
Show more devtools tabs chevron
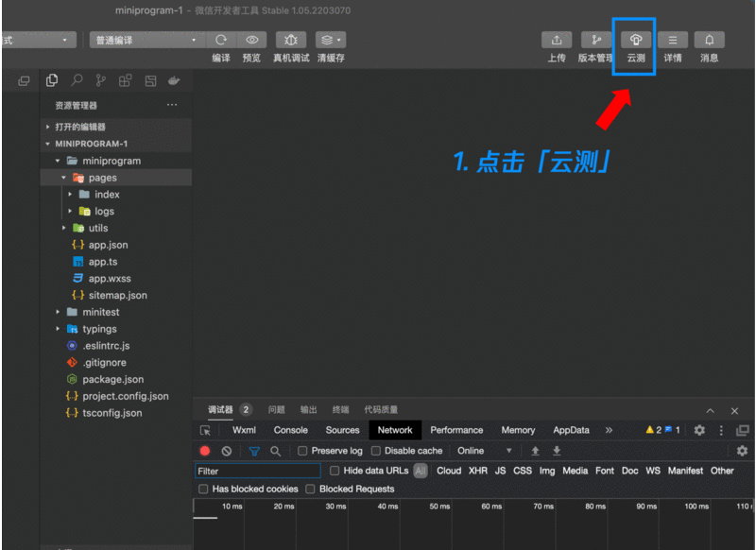coord(609,430)
